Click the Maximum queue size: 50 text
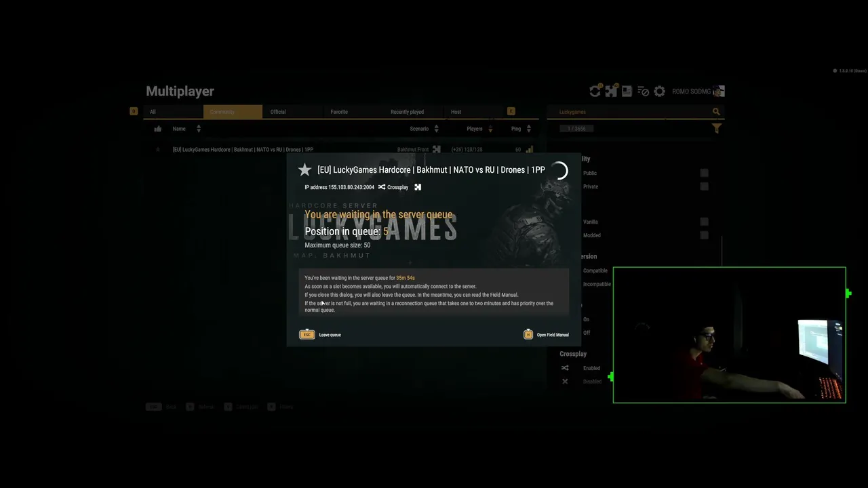 [x=337, y=245]
